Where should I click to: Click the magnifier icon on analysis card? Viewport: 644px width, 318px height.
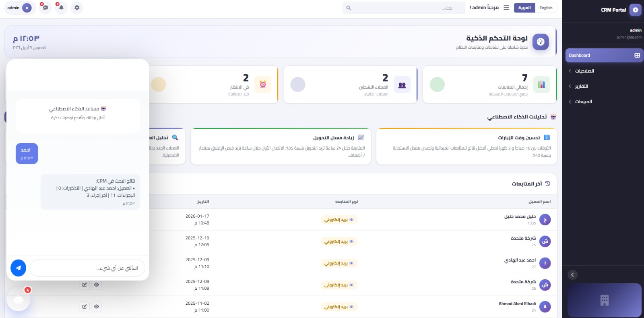tap(175, 137)
